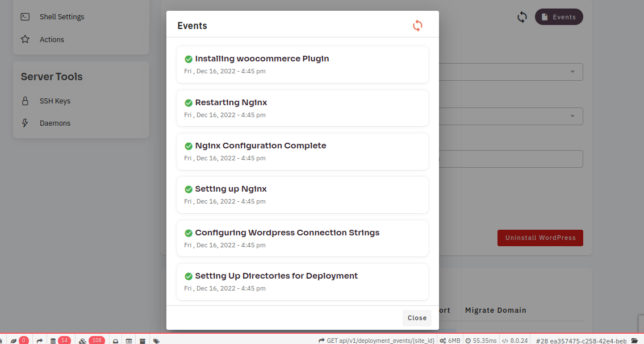Click the models count badge 108

click(97, 340)
